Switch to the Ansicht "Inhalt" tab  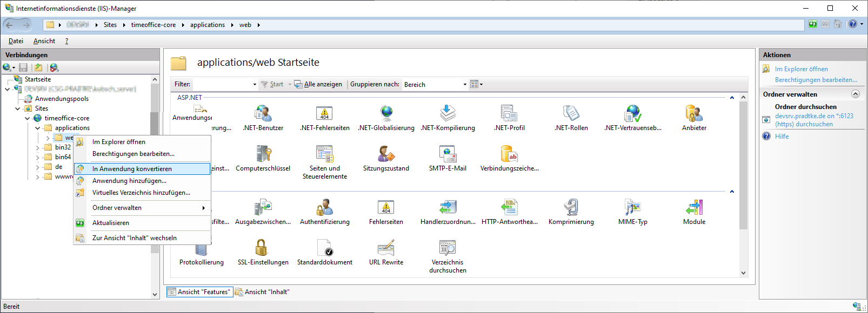263,292
